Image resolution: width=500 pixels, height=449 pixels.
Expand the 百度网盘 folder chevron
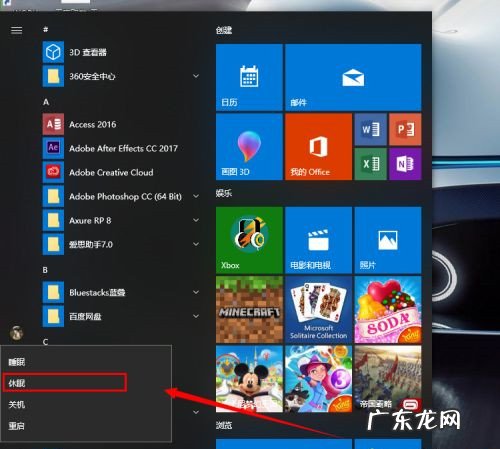(x=196, y=316)
